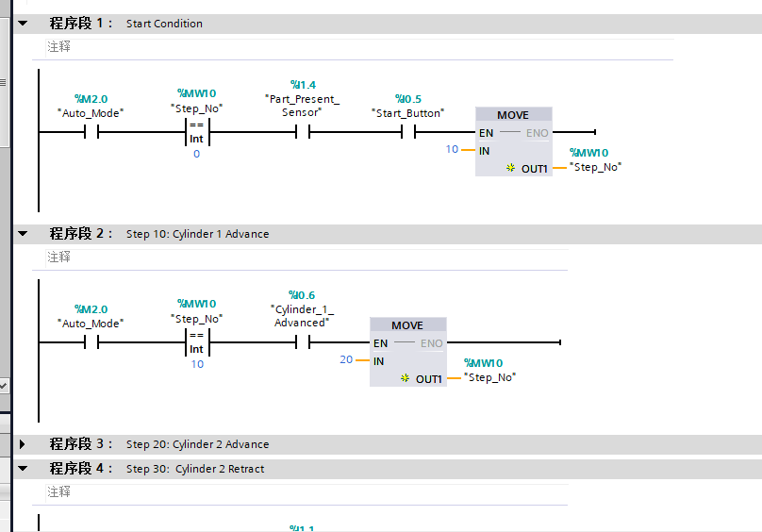Collapse network 2 Cylinder 1 Advance

[x=24, y=233]
